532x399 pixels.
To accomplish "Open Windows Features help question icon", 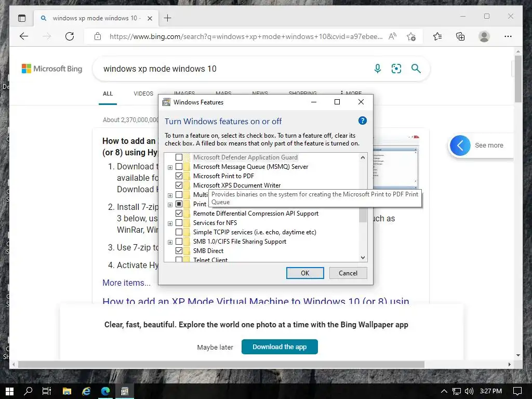I will point(362,121).
